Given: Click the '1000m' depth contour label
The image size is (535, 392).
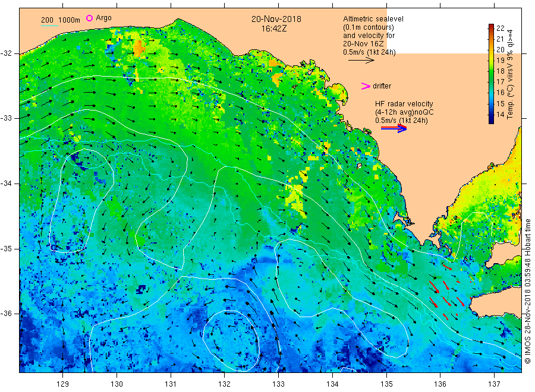Looking at the screenshot, I should [70, 20].
